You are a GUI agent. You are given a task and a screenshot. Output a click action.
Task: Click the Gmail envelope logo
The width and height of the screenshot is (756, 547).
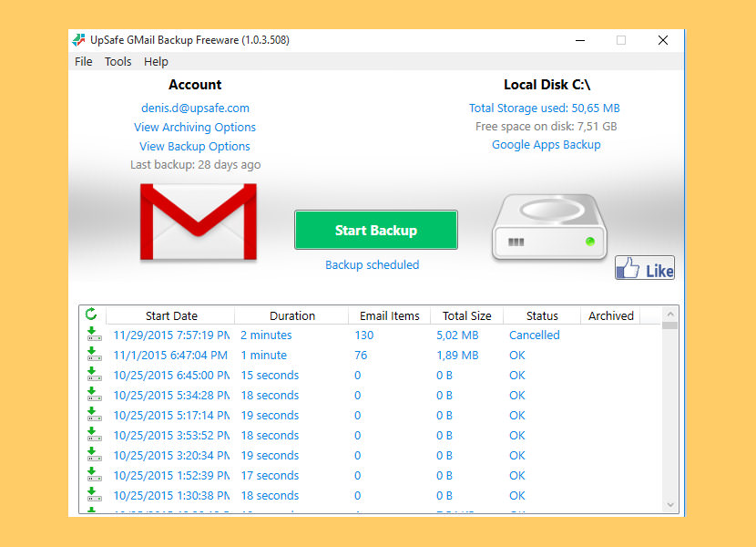click(198, 222)
